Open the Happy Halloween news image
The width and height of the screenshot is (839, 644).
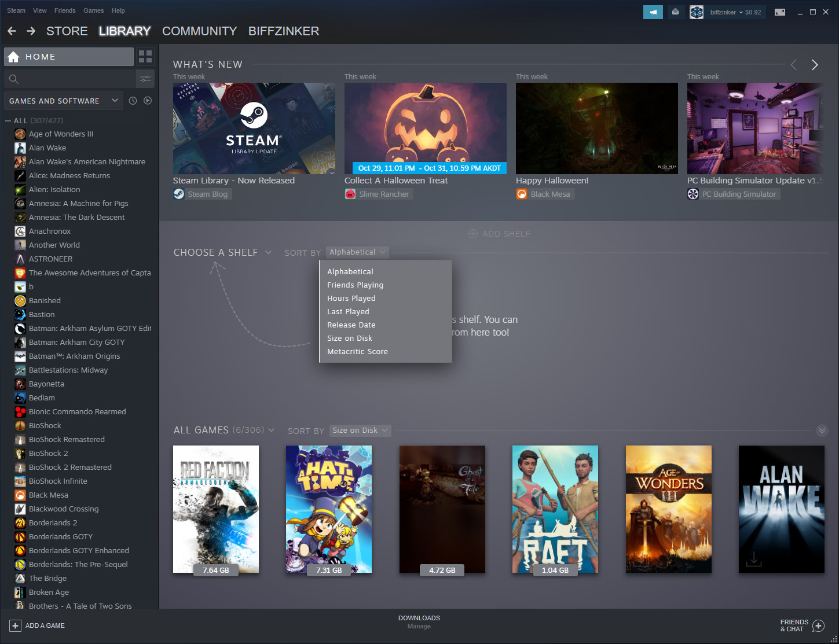pyautogui.click(x=597, y=128)
